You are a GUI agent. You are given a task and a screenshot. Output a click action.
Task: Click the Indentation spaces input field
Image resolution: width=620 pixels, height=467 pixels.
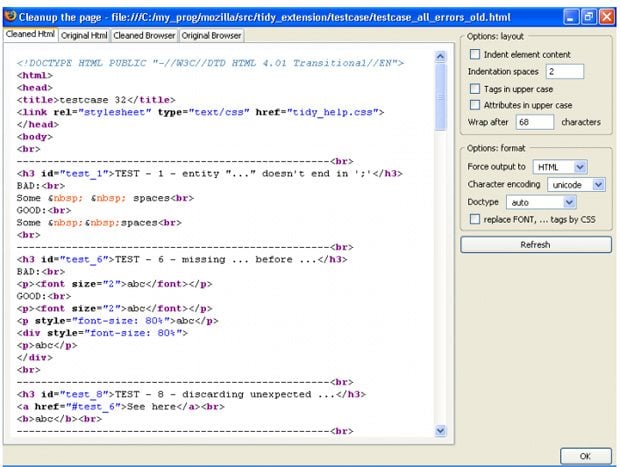coord(564,72)
